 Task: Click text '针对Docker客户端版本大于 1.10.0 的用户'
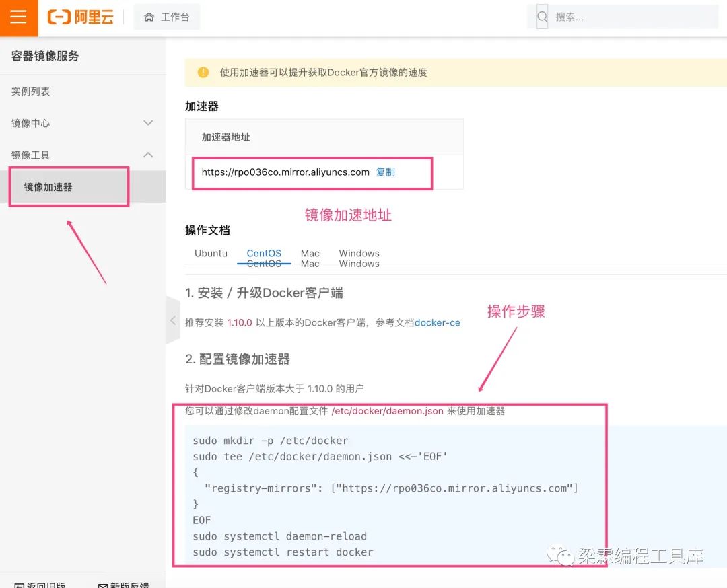coord(275,389)
